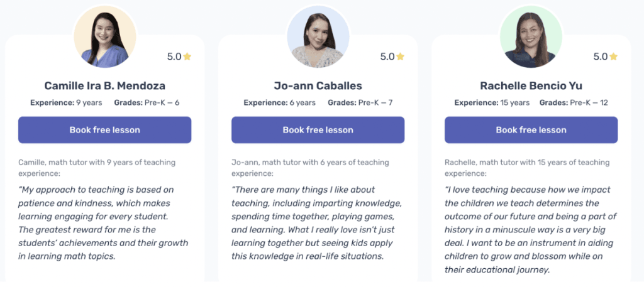Open Jo-ann Caballes's profile photo

tap(318, 37)
